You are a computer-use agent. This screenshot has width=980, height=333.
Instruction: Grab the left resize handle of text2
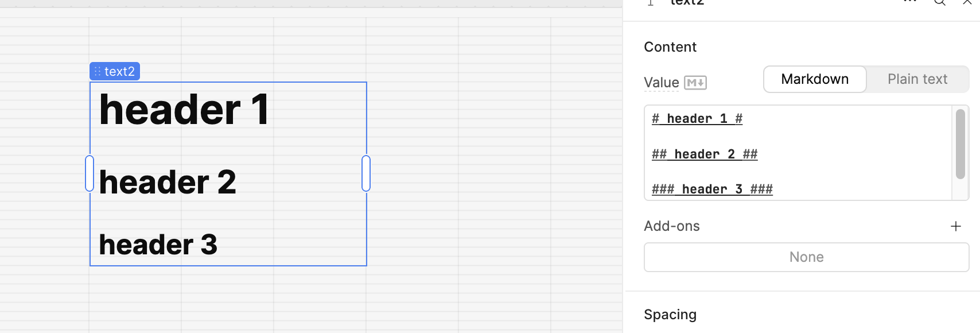pos(90,173)
